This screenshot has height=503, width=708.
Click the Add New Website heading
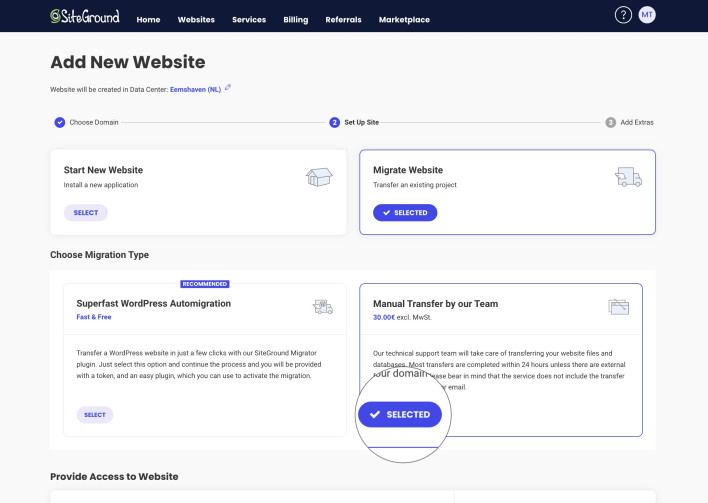click(x=128, y=62)
